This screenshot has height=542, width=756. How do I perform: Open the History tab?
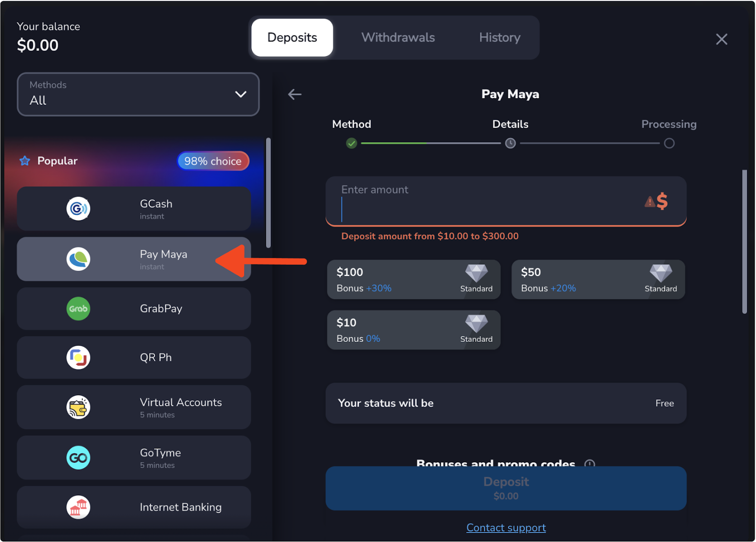coord(499,38)
